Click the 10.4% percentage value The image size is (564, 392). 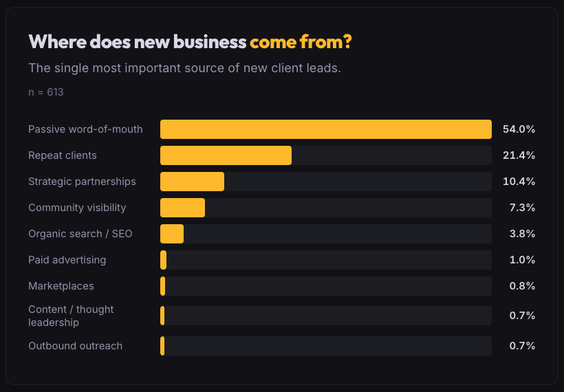(519, 182)
